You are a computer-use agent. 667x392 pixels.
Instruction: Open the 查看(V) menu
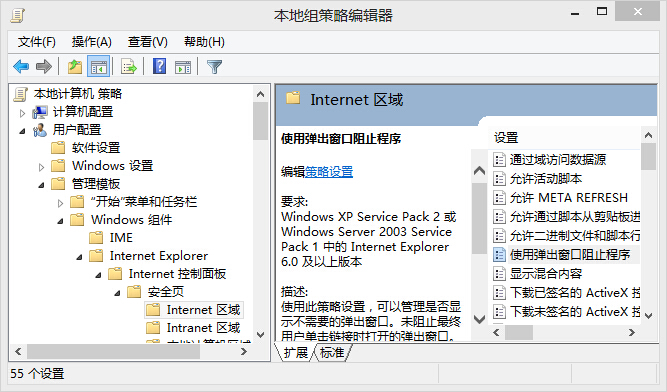pyautogui.click(x=148, y=42)
